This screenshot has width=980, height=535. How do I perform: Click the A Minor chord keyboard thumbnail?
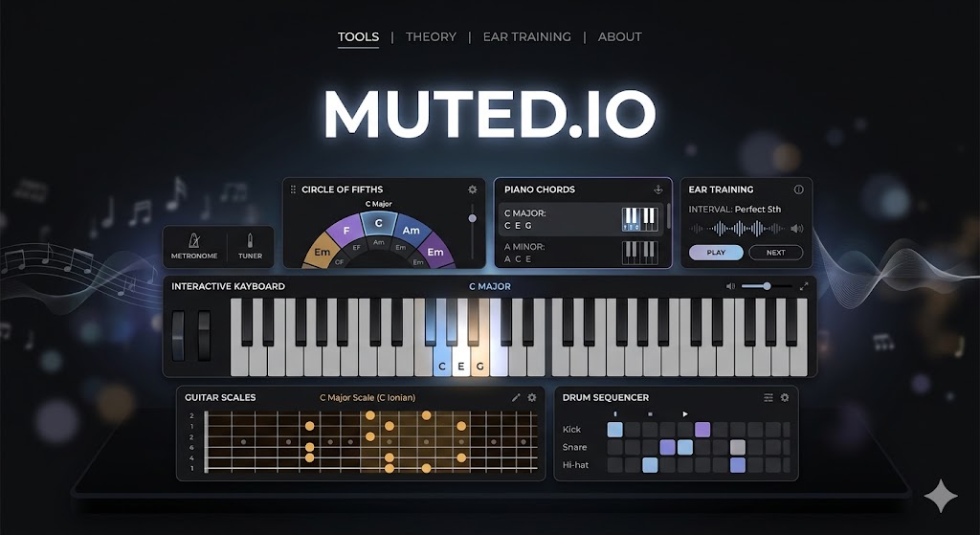(x=640, y=253)
